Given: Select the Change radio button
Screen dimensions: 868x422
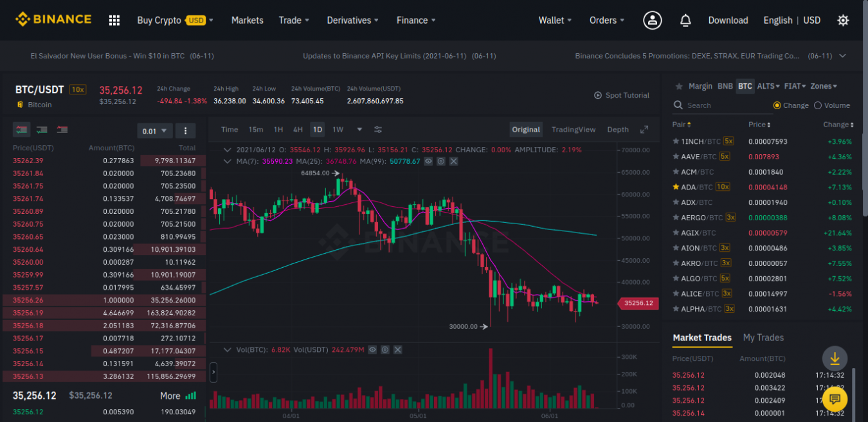Looking at the screenshot, I should 777,105.
